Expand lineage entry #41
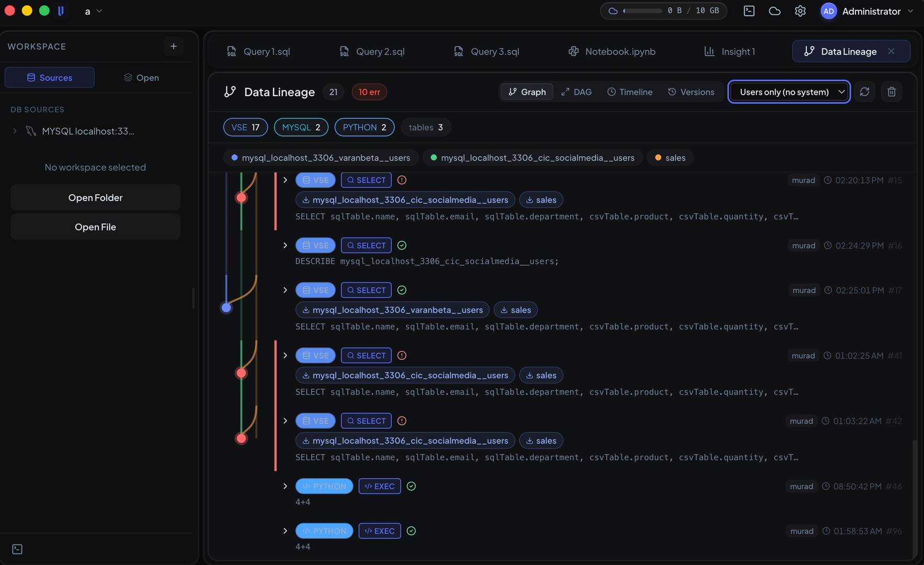The image size is (924, 565). pos(285,355)
